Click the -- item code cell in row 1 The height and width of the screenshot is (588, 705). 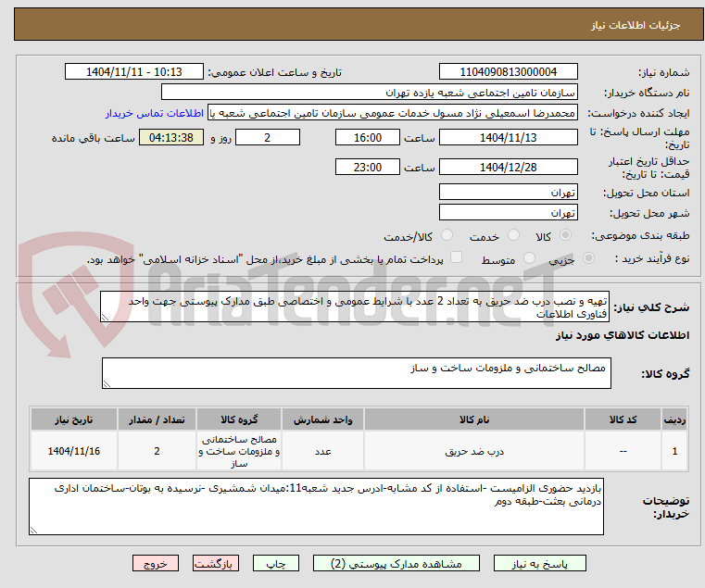click(623, 451)
